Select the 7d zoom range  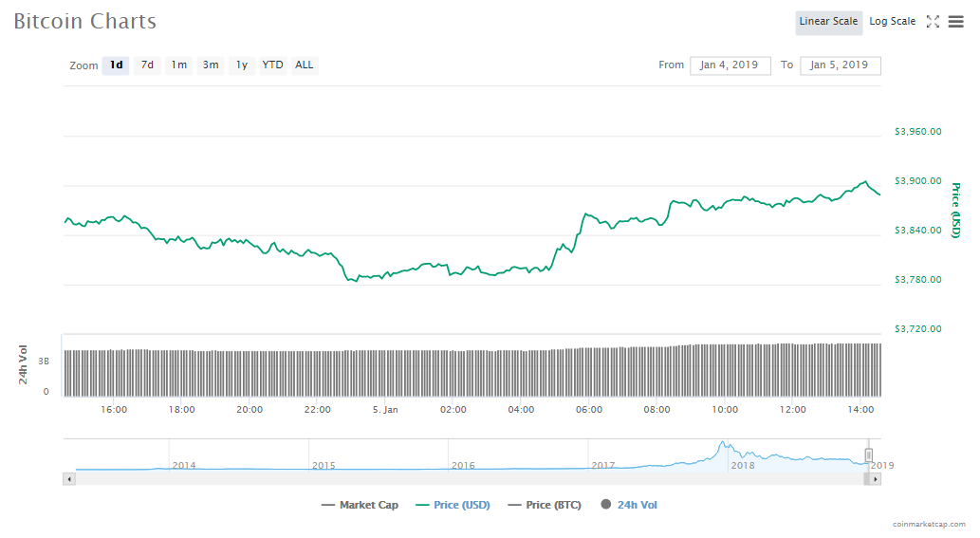pyautogui.click(x=147, y=65)
